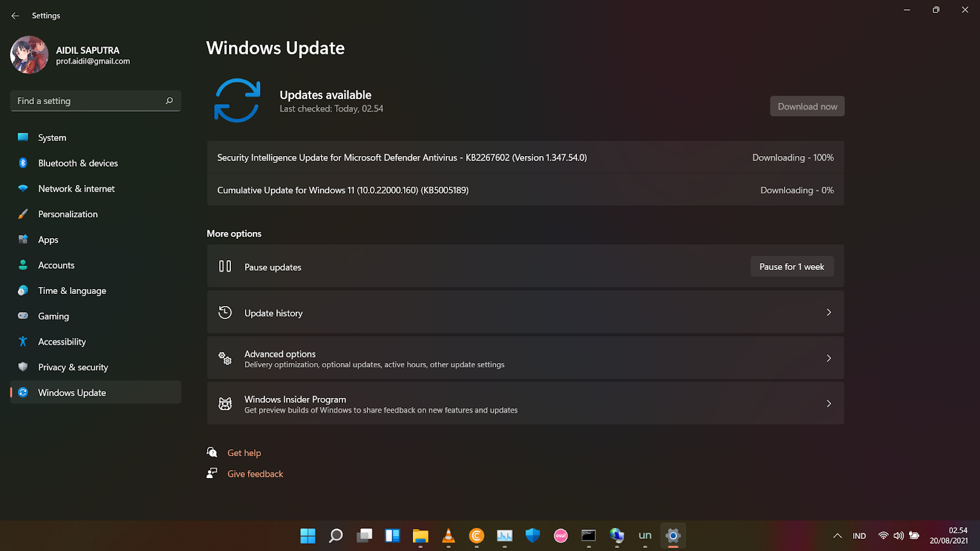Show hidden system tray icons
Screen dimensions: 980x551
[837, 536]
